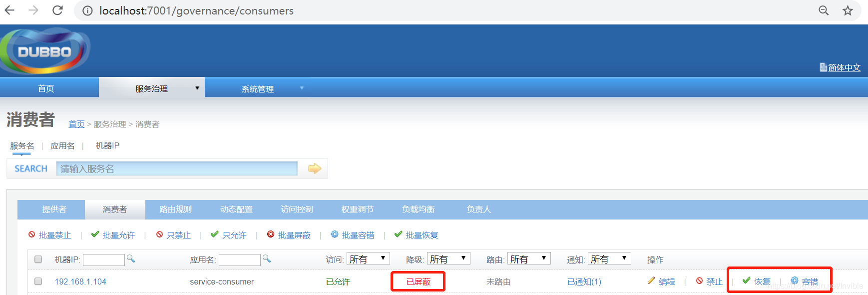Open the 访问 filter dropdown
Viewport: 868px width, 295px height.
tap(368, 258)
